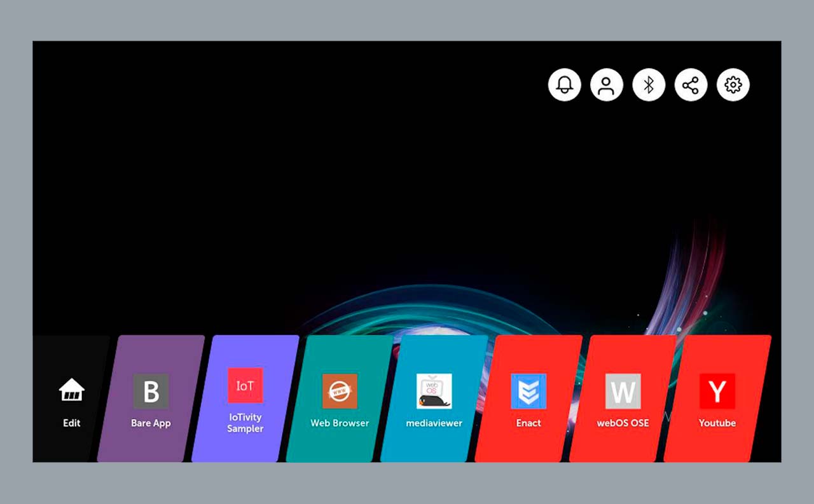Click the "Enact" text label
814x504 pixels.
[528, 423]
